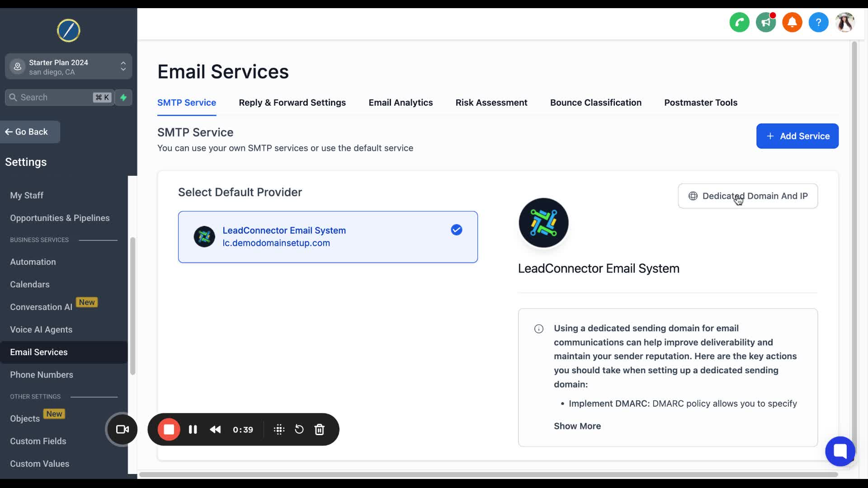This screenshot has height=488, width=868.
Task: Click the recorder grid drag handle icon
Action: (x=279, y=429)
